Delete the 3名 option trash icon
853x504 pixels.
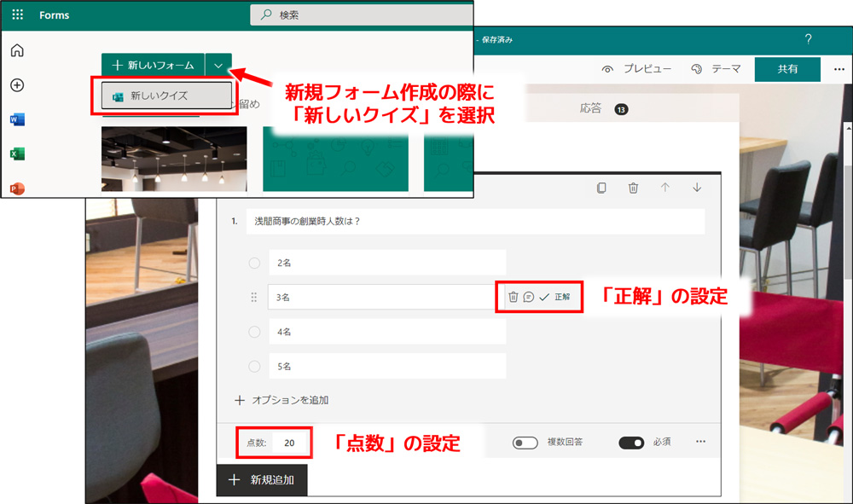(x=513, y=297)
